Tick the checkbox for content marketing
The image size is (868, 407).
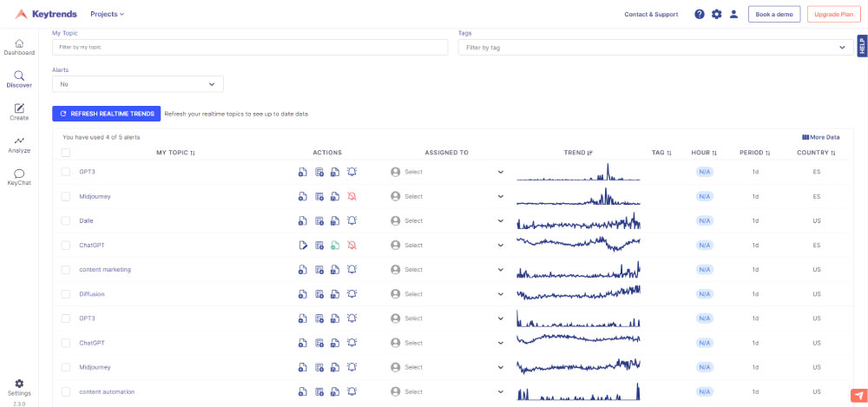(x=66, y=270)
